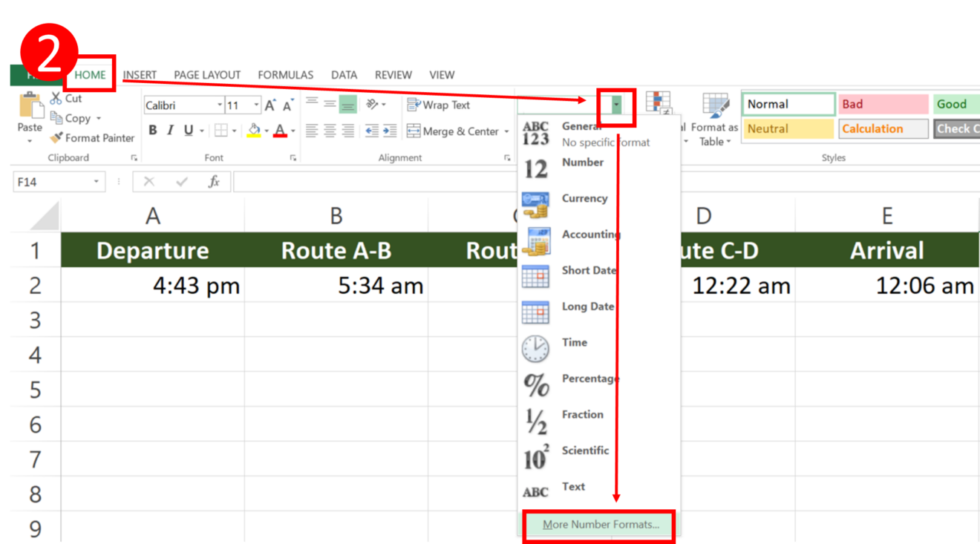Switch to the FORMULAS ribbon tab

(285, 74)
